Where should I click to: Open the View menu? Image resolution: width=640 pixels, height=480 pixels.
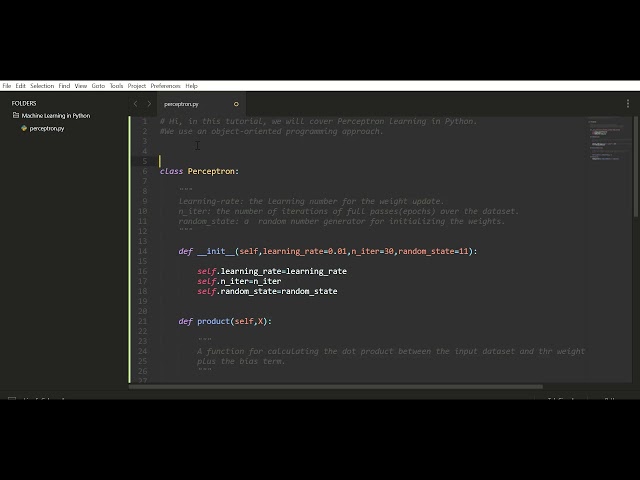(x=81, y=86)
